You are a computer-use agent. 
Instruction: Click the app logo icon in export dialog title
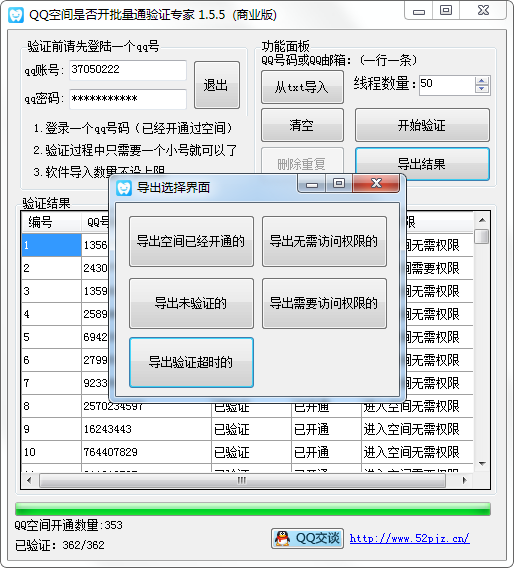[124, 188]
